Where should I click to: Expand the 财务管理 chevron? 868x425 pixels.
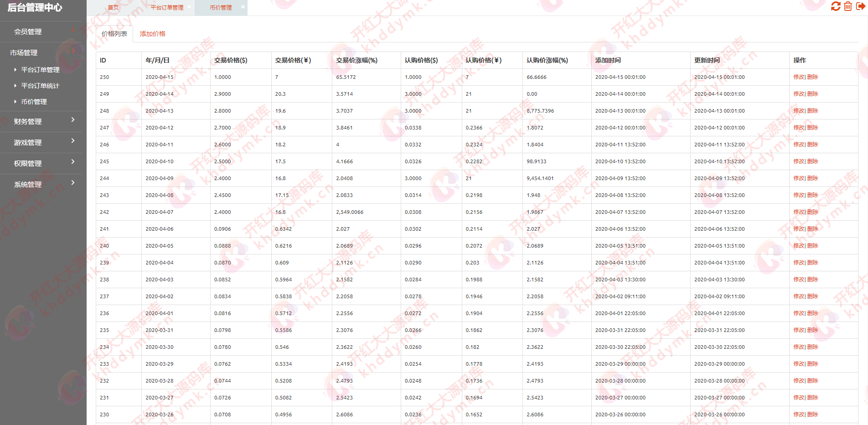[x=73, y=119]
